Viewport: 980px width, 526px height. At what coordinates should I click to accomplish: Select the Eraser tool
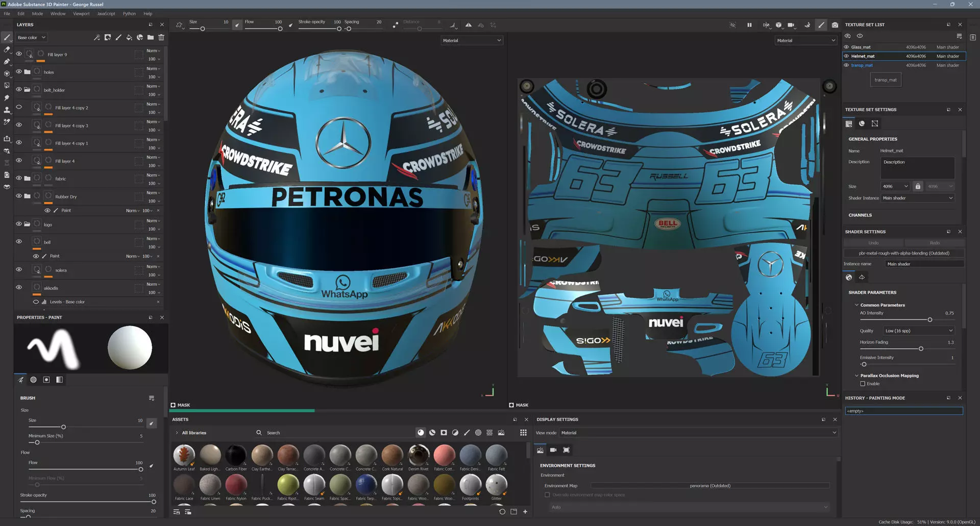(7, 49)
